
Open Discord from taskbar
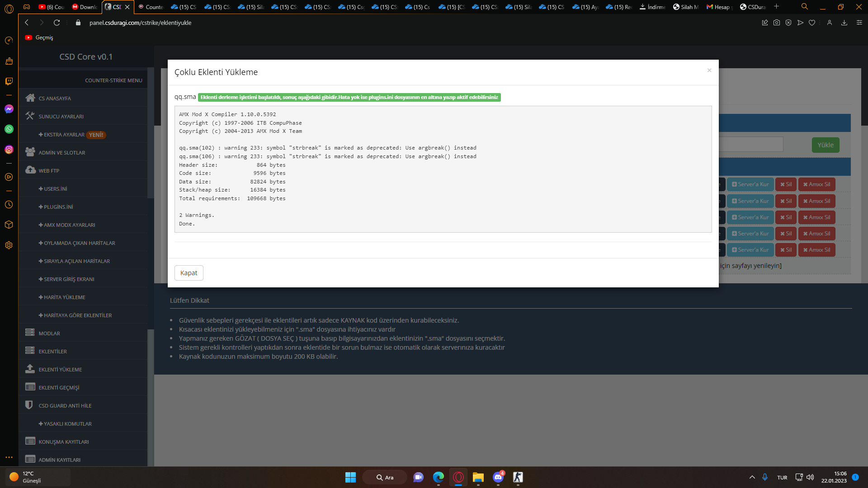tap(498, 477)
